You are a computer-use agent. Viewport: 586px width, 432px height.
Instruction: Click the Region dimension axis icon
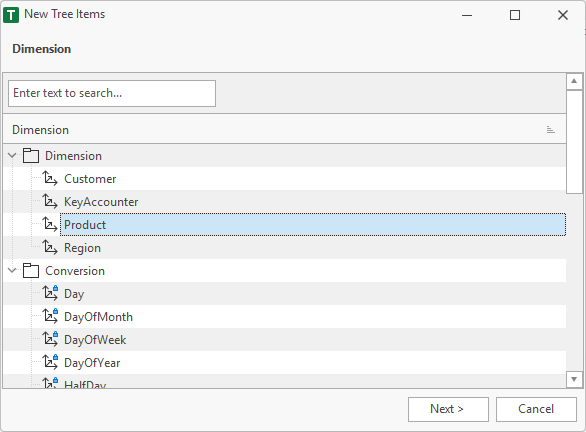tap(50, 247)
